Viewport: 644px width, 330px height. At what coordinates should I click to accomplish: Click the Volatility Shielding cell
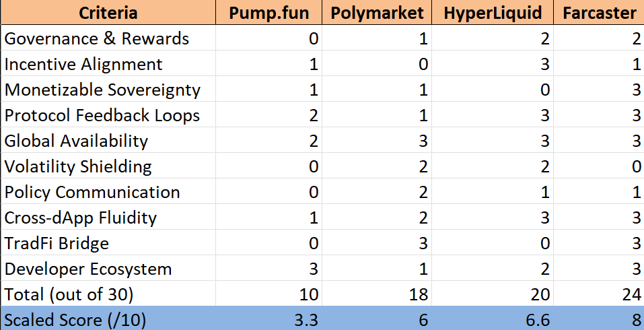click(x=108, y=166)
